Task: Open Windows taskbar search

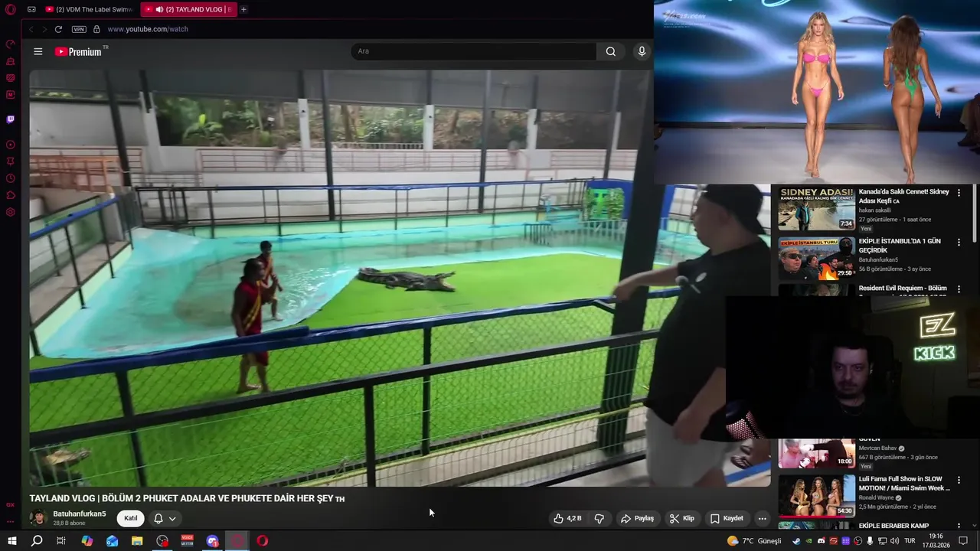Action: pyautogui.click(x=36, y=541)
